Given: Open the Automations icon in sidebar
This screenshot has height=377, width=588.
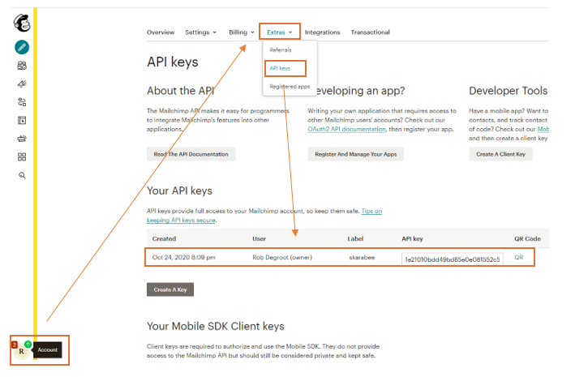Looking at the screenshot, I should 22,102.
